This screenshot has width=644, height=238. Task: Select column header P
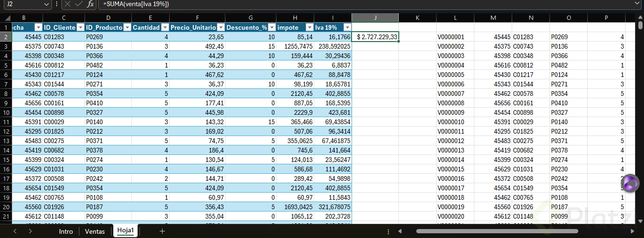(x=606, y=18)
